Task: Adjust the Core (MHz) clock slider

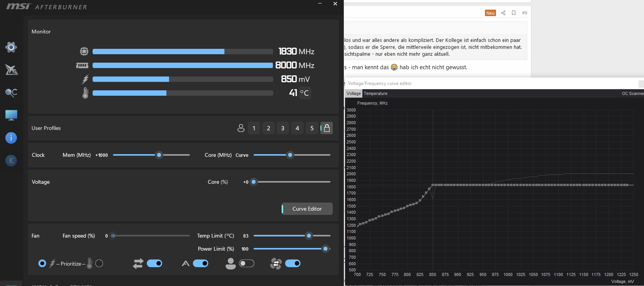Action: [290, 155]
